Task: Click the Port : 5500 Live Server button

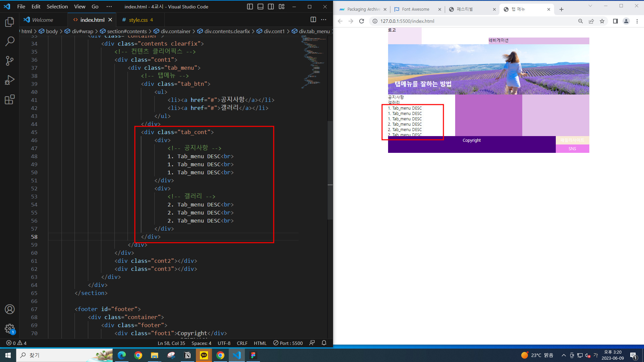Action: tap(288, 343)
